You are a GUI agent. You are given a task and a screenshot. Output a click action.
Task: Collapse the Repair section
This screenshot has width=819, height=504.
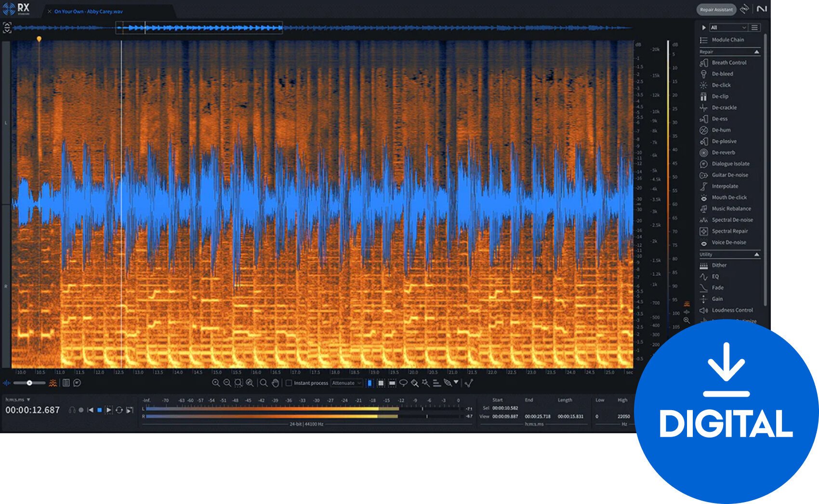click(756, 52)
